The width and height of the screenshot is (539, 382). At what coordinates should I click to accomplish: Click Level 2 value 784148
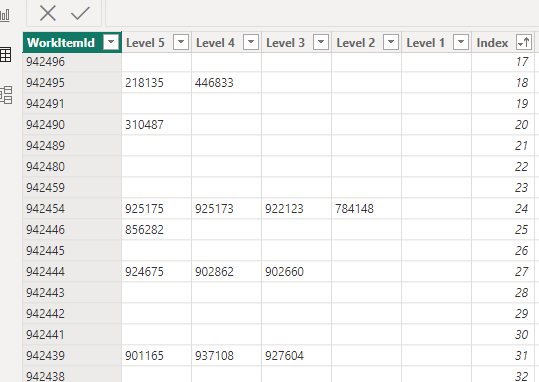click(x=354, y=209)
